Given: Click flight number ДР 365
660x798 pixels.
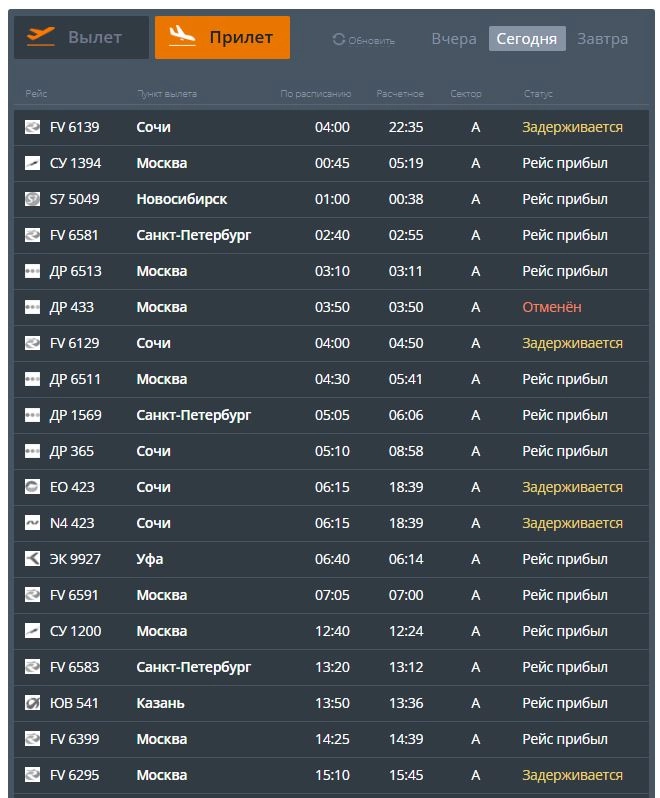Looking at the screenshot, I should tap(71, 451).
